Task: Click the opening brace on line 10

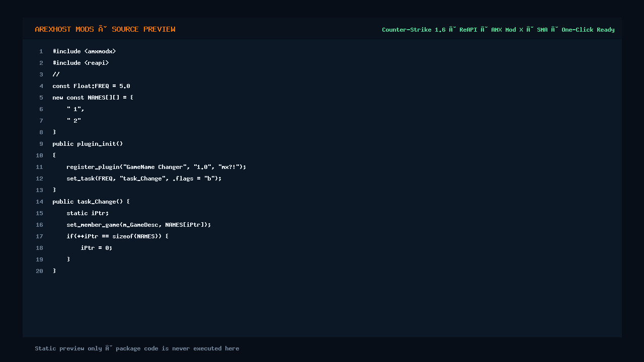Action: pos(54,155)
